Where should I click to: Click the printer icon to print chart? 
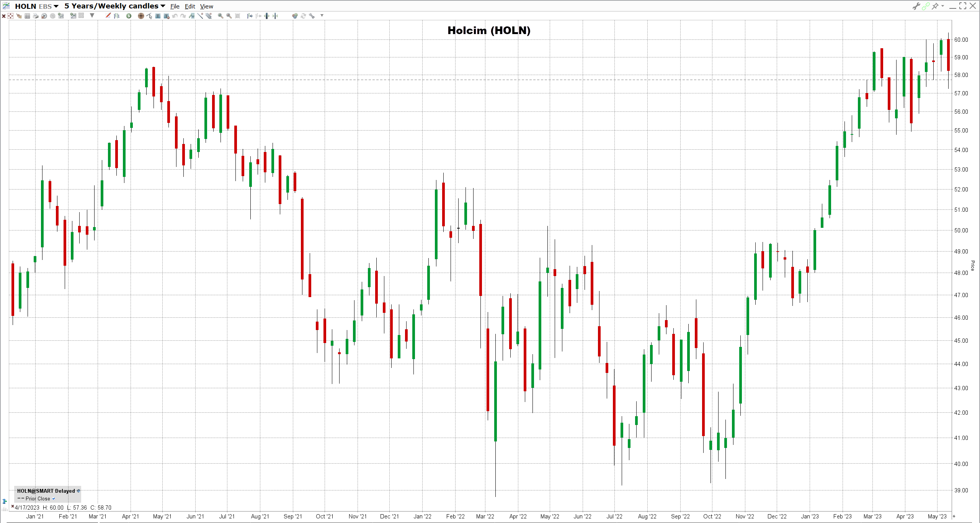tap(36, 16)
